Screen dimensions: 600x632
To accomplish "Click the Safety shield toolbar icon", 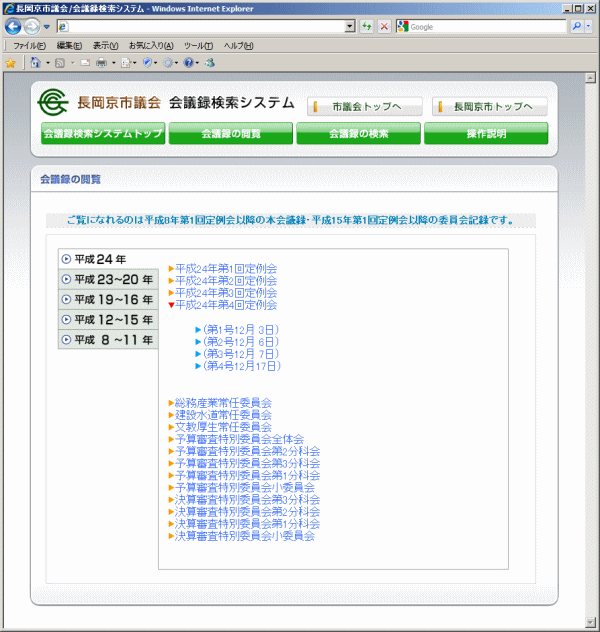I will point(147,63).
